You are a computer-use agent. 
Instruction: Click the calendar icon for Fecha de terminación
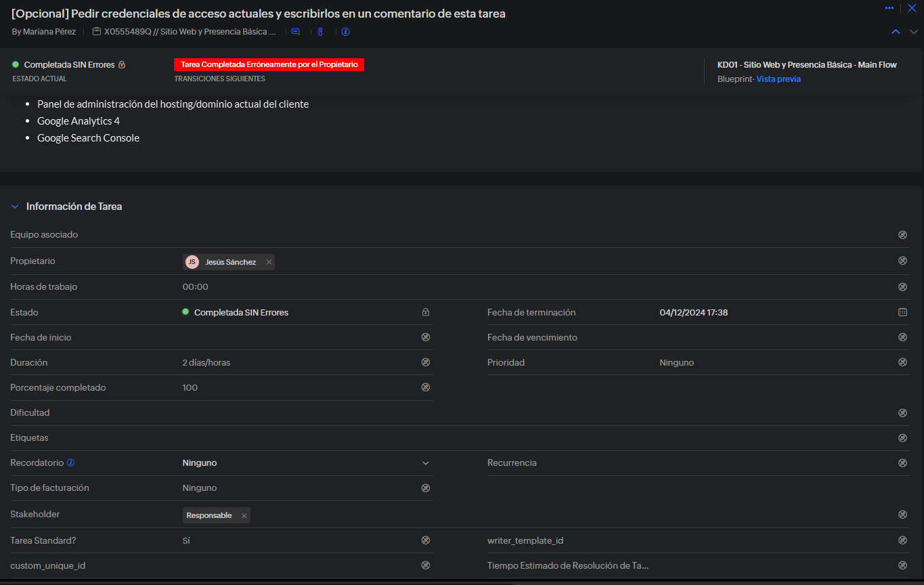tap(902, 312)
